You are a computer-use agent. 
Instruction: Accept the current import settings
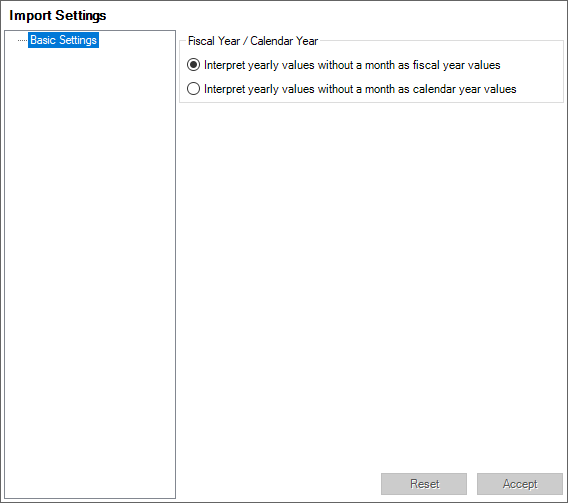tap(520, 484)
